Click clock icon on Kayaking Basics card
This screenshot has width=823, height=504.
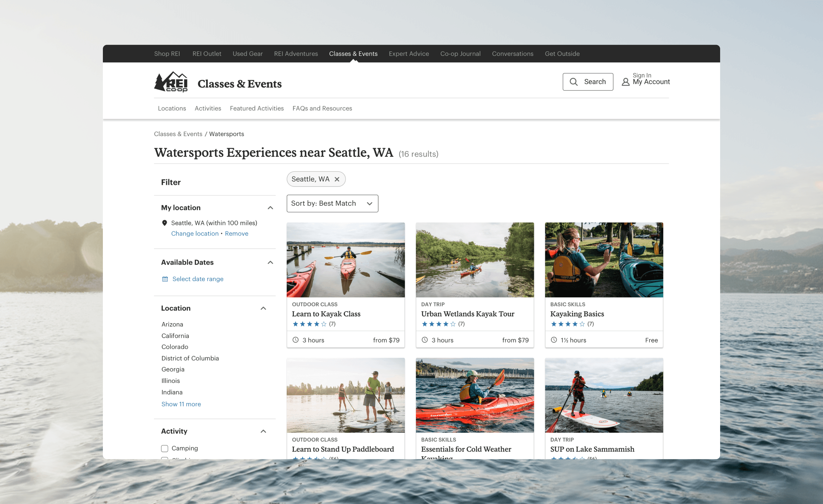(554, 340)
